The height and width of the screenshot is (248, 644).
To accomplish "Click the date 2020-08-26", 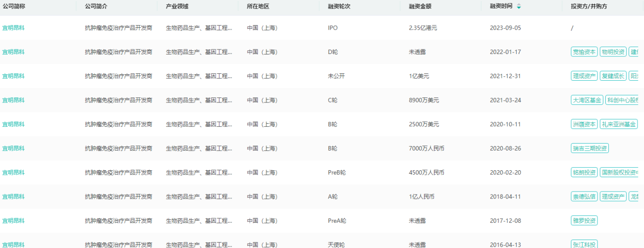I will point(505,149).
